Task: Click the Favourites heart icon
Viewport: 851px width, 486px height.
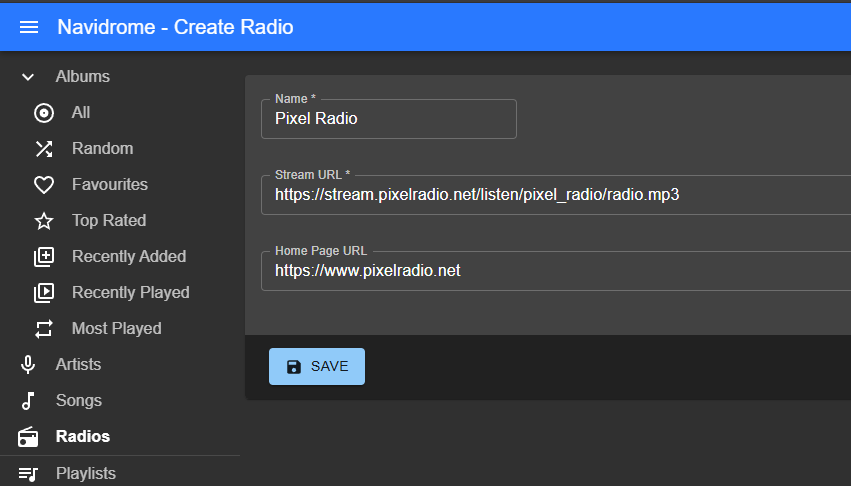Action: [43, 185]
